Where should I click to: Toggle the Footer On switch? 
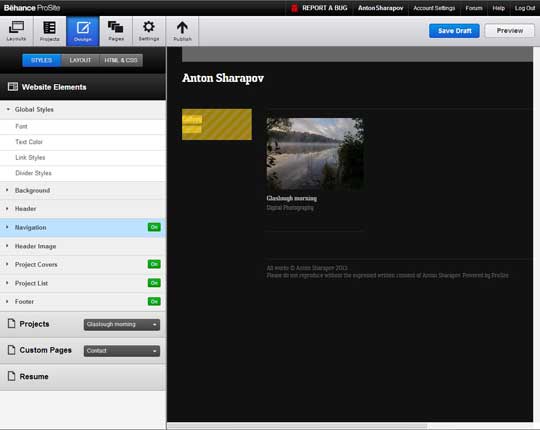click(x=154, y=302)
